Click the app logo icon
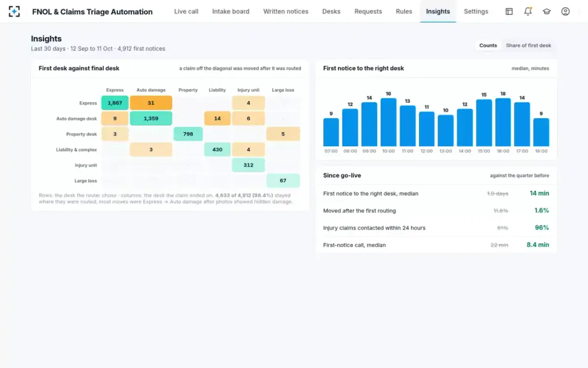Screen dimensions: 588x368 click(14, 11)
